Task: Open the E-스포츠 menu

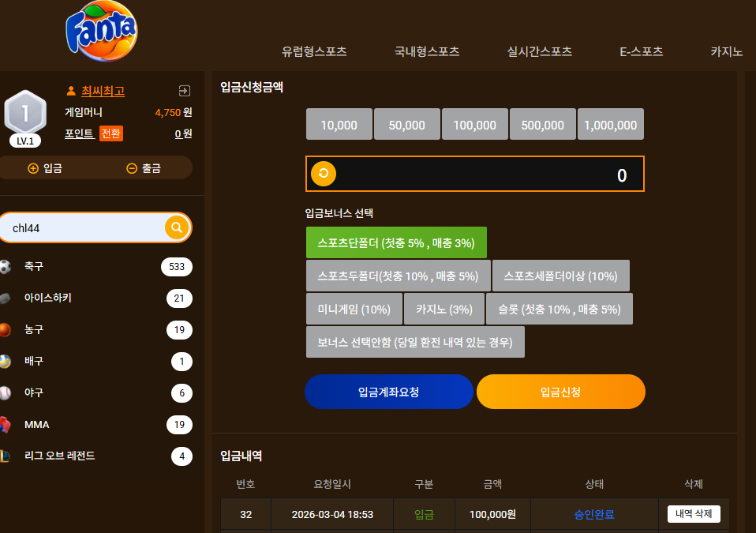Action: pos(642,51)
